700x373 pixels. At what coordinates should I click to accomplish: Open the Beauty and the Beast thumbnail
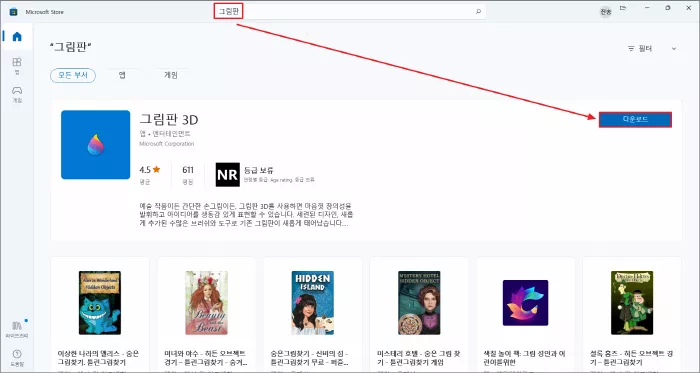(206, 303)
